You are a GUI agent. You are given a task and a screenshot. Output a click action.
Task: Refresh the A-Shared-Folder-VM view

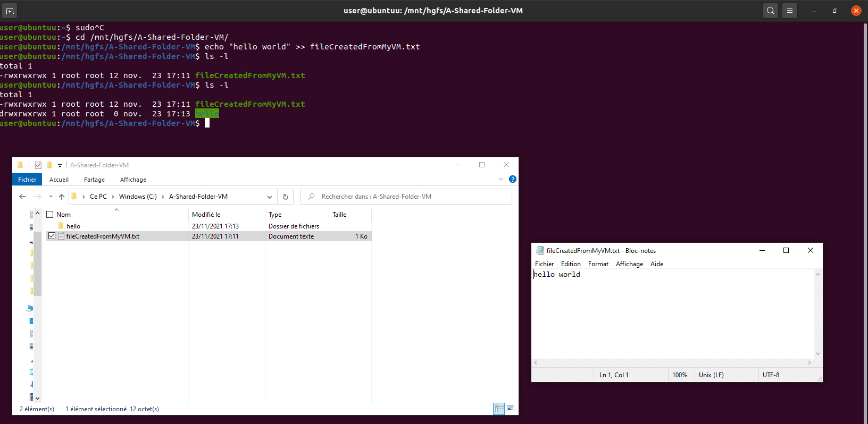tap(286, 197)
